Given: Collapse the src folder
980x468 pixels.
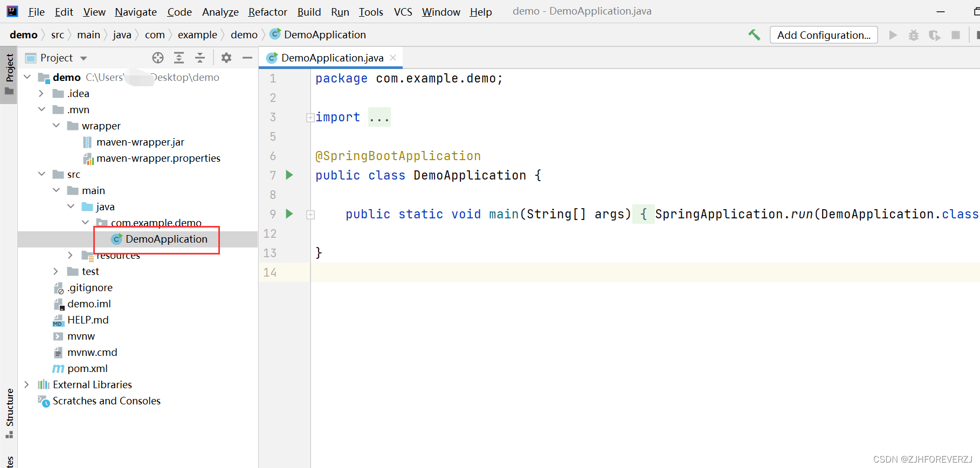Looking at the screenshot, I should (x=42, y=174).
